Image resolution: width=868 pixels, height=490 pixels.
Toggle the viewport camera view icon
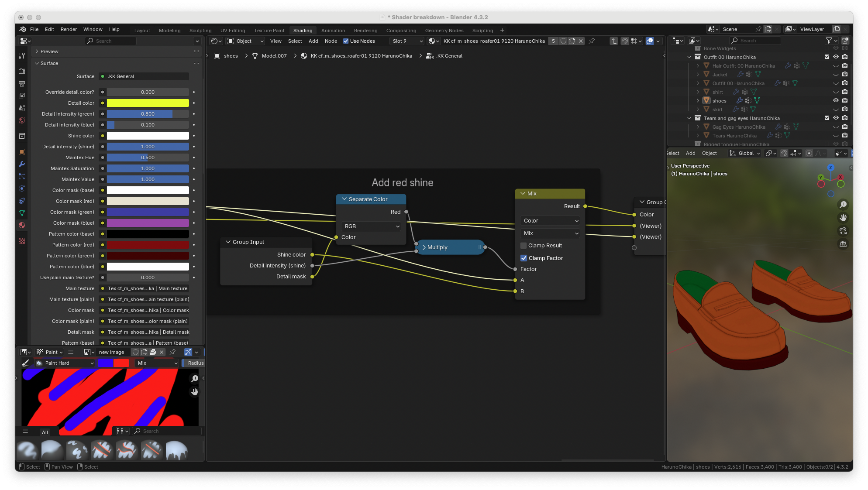[x=843, y=231]
